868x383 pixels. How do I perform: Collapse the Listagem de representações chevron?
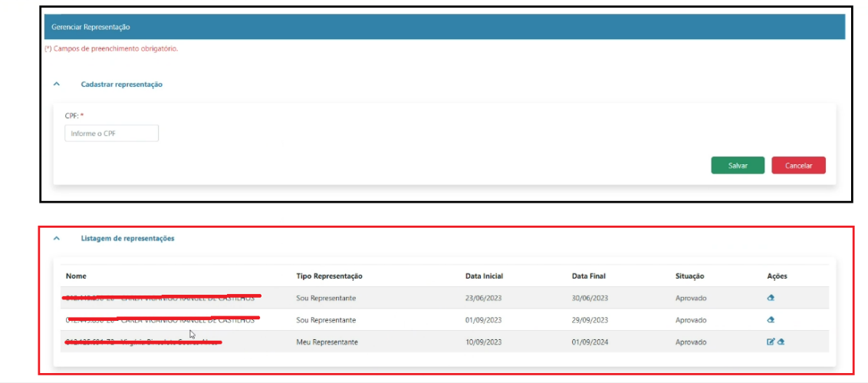(x=57, y=239)
